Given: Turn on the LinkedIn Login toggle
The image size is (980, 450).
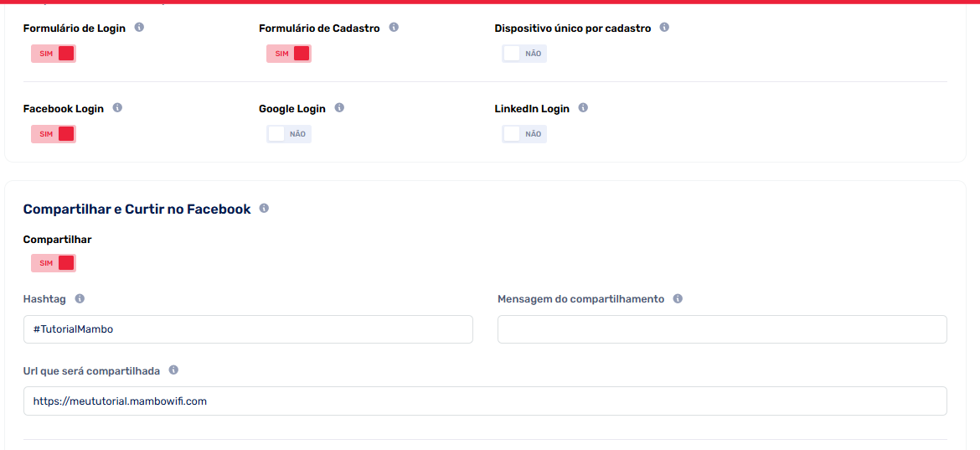Looking at the screenshot, I should (524, 134).
